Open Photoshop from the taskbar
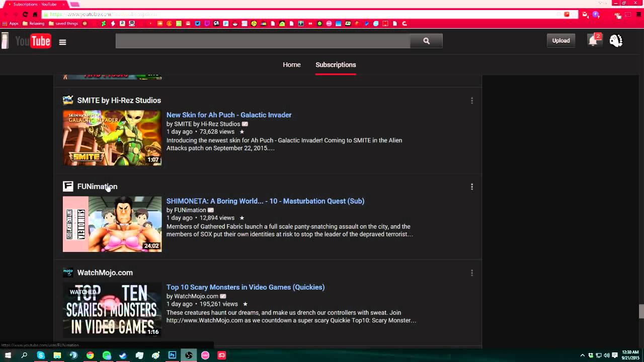The height and width of the screenshot is (362, 644). point(172,355)
